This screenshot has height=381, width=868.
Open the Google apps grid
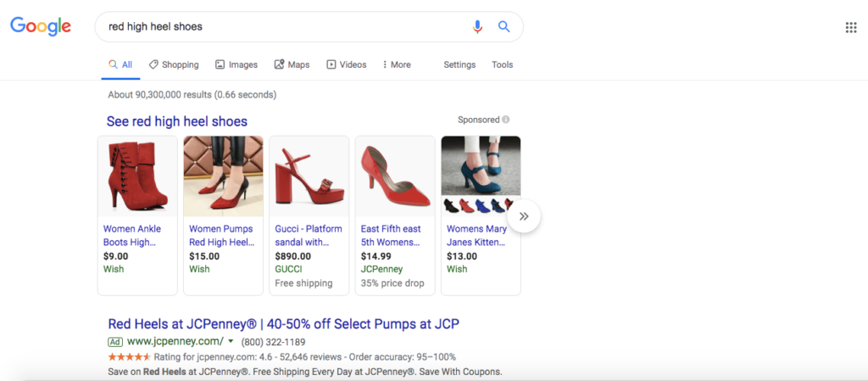click(851, 28)
